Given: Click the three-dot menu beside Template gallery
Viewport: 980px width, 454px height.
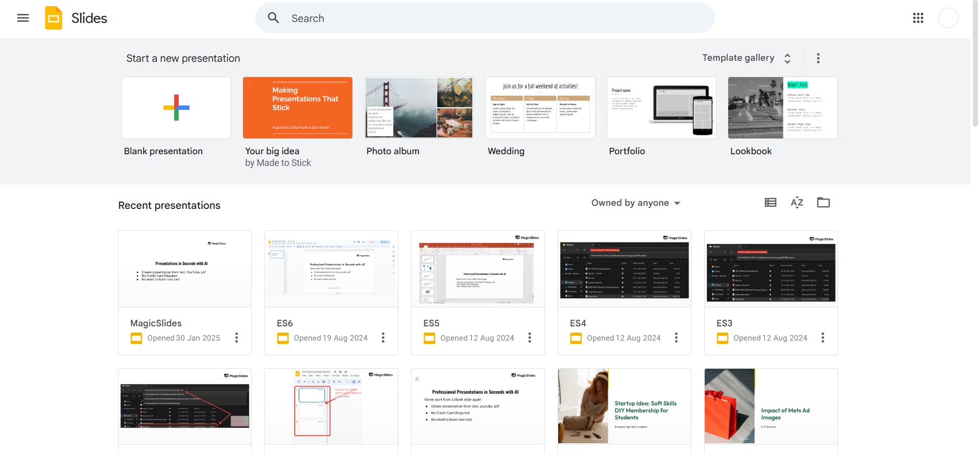Looking at the screenshot, I should [818, 58].
